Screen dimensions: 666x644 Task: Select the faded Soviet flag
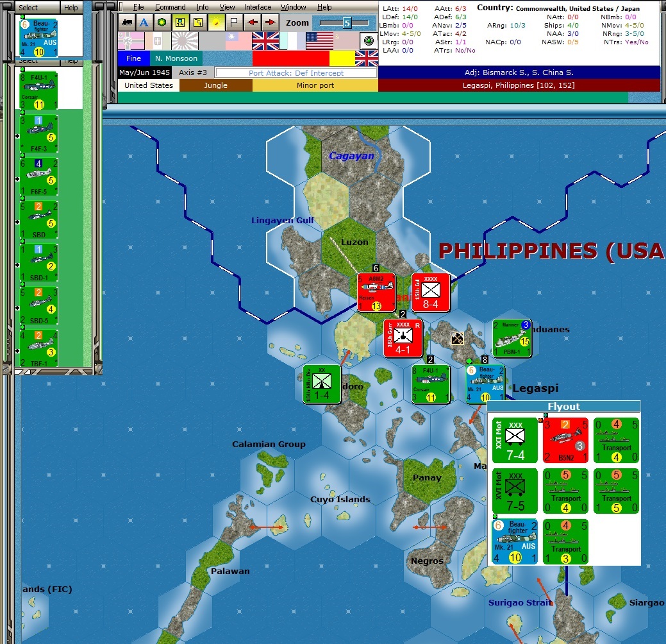(x=346, y=41)
